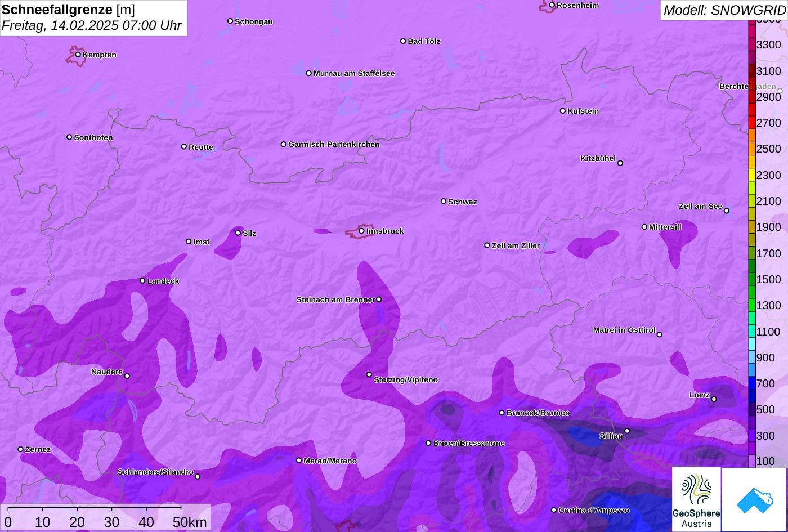
Task: Click the 'Murnau am Staffelsee' label
Action: 354,73
